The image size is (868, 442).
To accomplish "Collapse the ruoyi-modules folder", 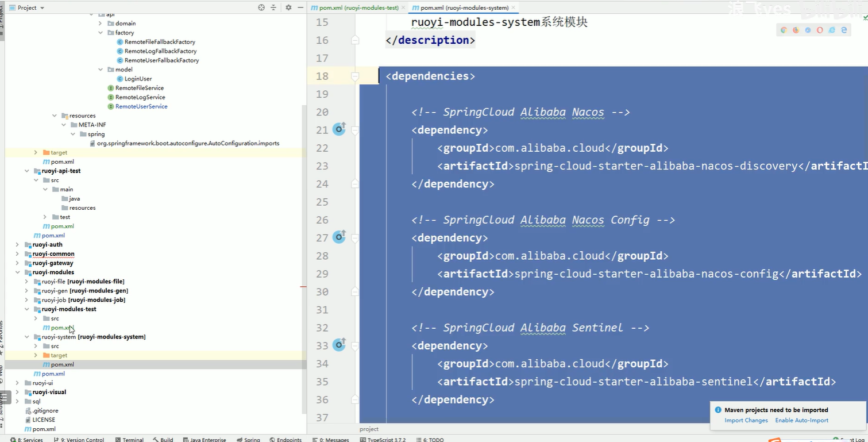I will (17, 272).
